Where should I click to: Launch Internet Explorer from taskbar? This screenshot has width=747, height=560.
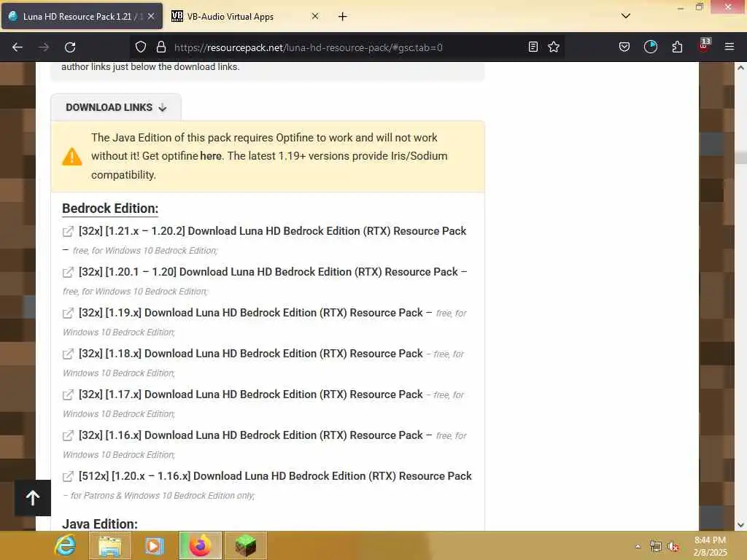click(65, 545)
